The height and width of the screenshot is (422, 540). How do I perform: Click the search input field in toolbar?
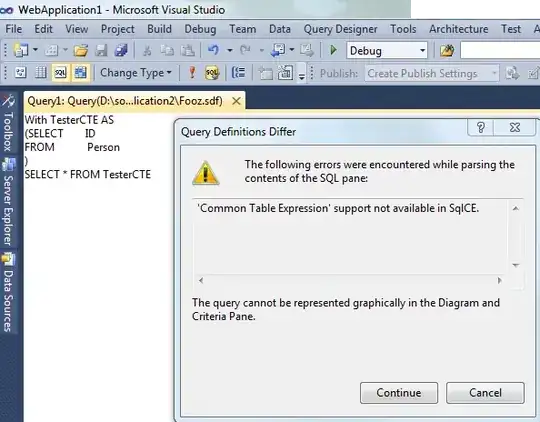pos(500,51)
